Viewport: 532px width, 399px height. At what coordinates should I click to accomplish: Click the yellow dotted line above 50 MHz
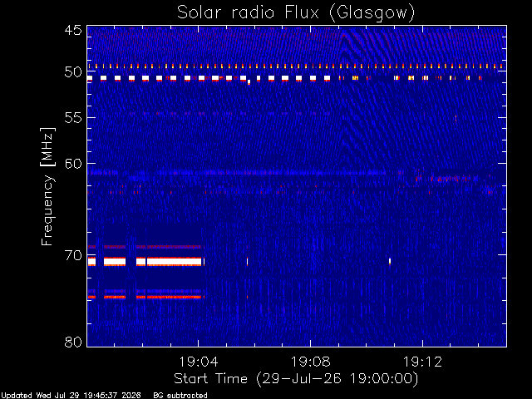[297, 66]
